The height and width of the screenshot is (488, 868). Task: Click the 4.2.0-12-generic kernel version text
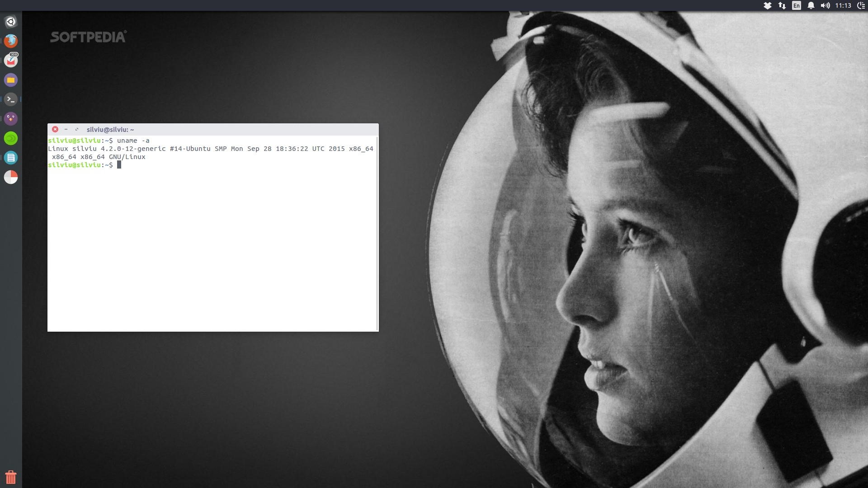tap(133, 149)
